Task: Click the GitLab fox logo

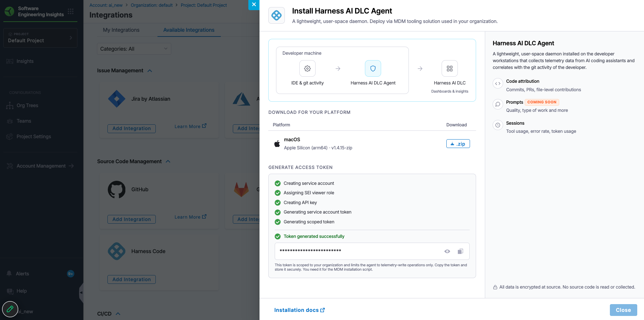Action: [x=241, y=190]
